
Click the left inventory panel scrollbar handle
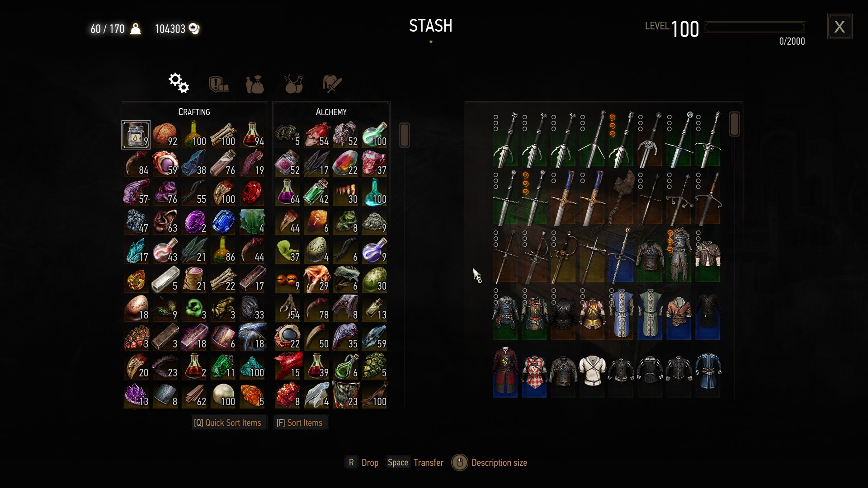point(405,135)
